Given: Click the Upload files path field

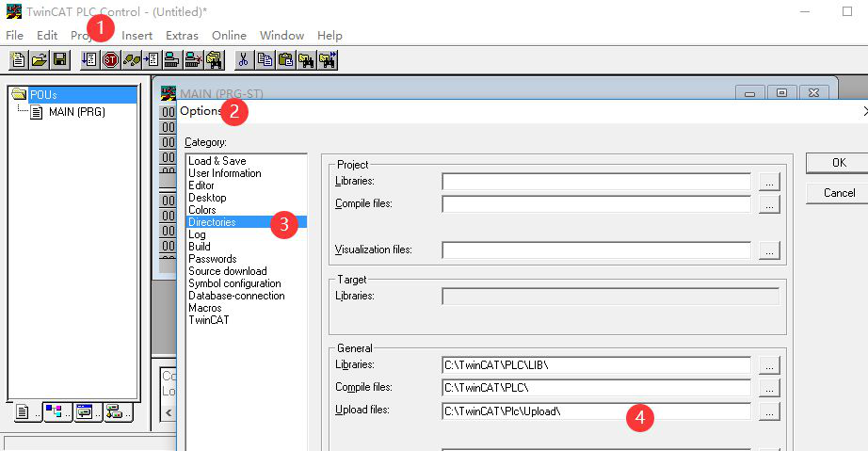Looking at the screenshot, I should coord(596,411).
